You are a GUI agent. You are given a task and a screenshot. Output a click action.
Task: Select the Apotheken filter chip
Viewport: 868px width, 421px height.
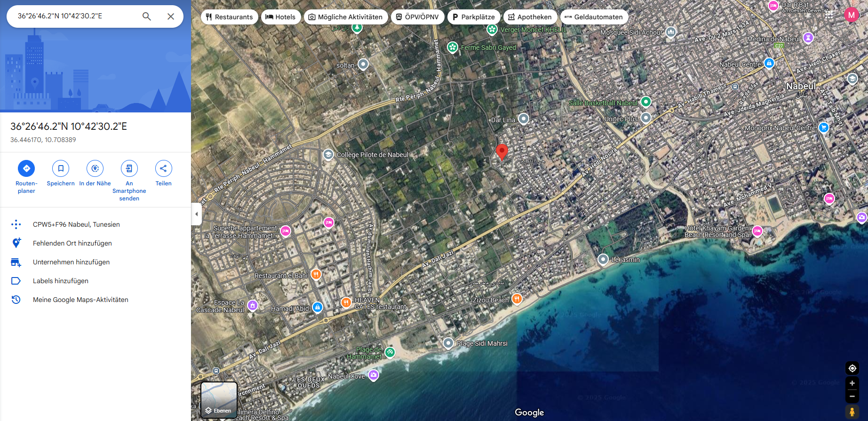click(530, 17)
